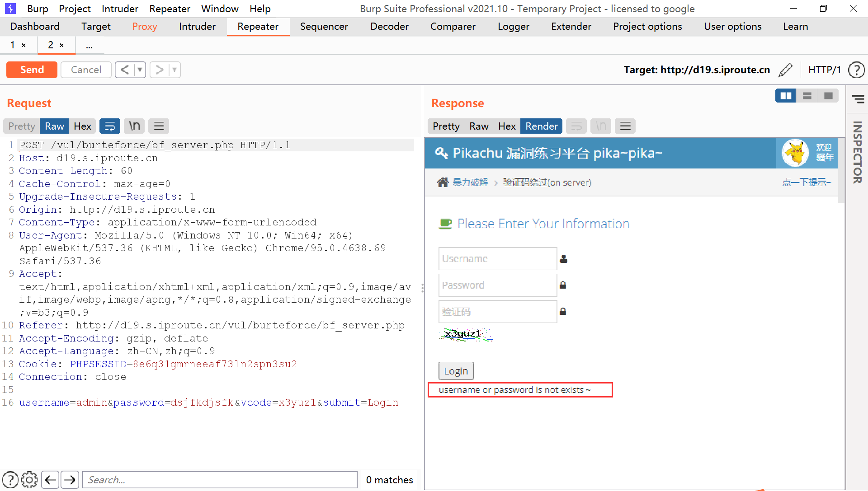Open the Repeater help question icon
Screen dimensions: 868x491
pyautogui.click(x=856, y=70)
